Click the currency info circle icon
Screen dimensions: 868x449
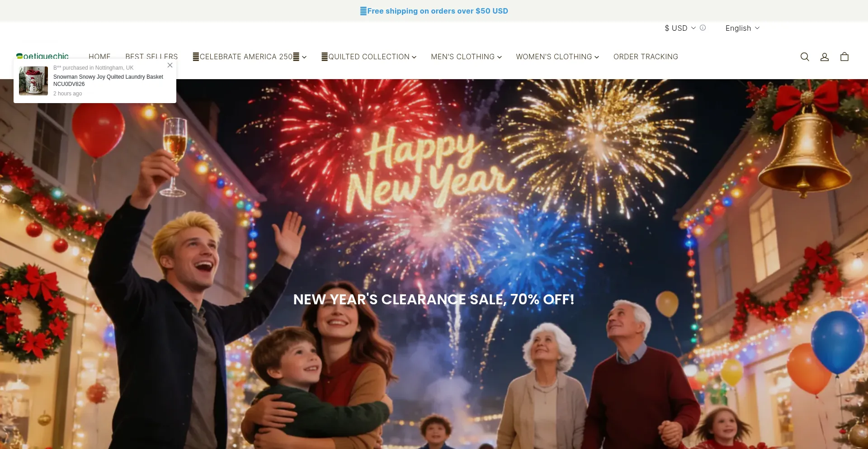pos(703,28)
